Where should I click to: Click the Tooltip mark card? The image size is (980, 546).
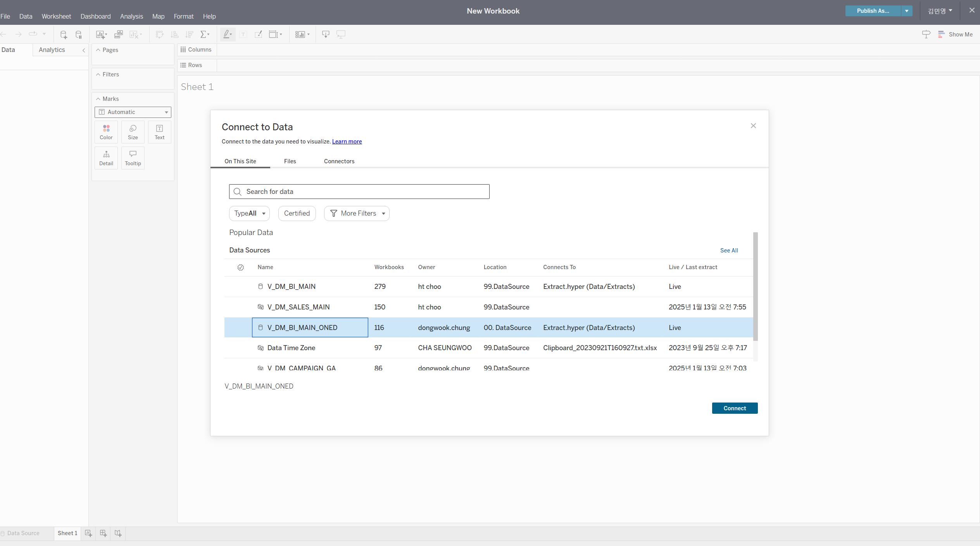click(133, 158)
